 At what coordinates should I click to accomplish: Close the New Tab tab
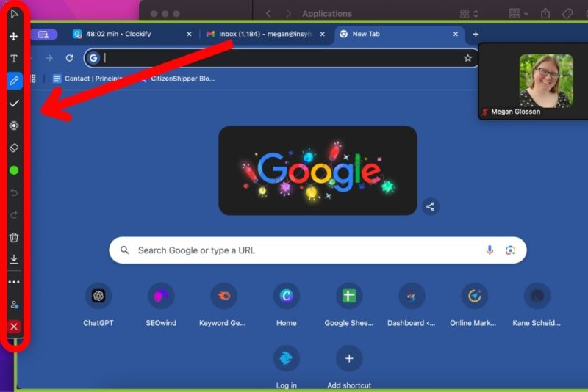(x=455, y=34)
